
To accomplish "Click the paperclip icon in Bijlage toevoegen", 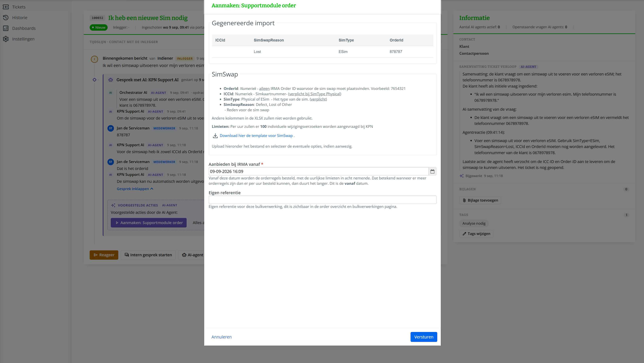I will pos(464,200).
